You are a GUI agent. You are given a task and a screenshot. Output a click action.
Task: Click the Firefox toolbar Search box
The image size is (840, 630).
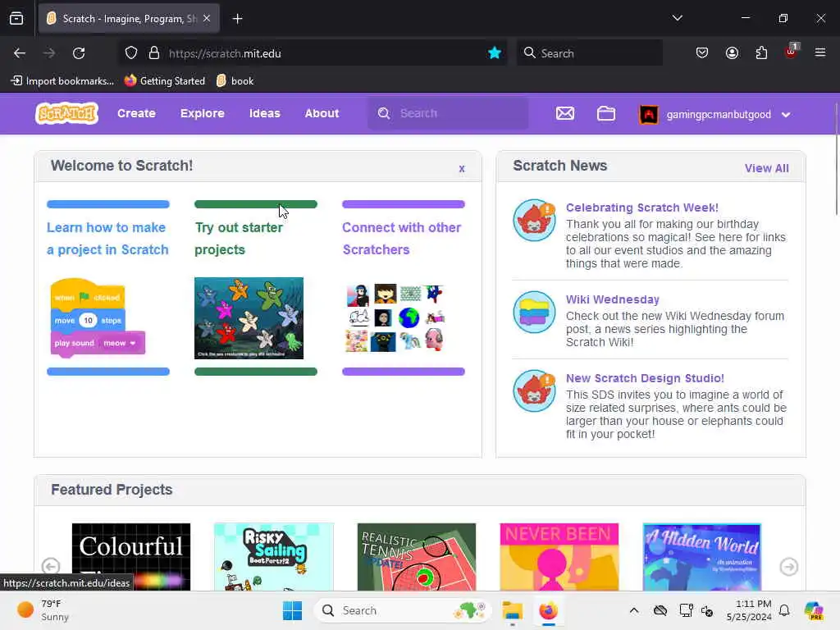point(589,53)
